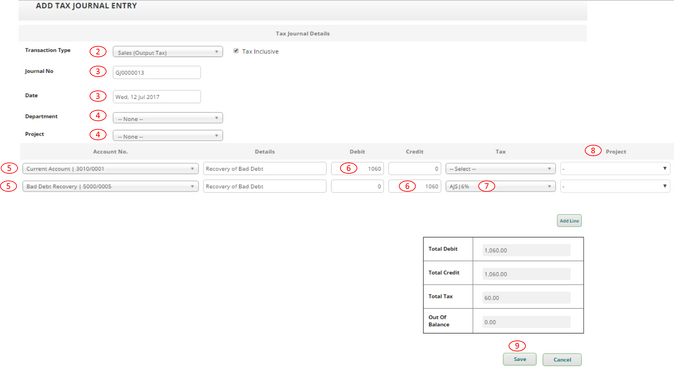Click the Credit field showing 1060
Viewport: 674px width, 368px height.
pos(414,187)
